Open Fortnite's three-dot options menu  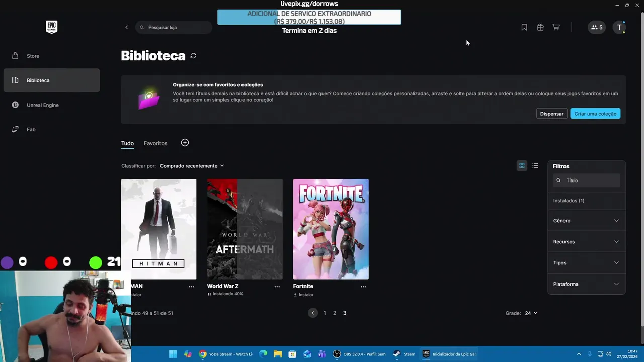point(363,287)
